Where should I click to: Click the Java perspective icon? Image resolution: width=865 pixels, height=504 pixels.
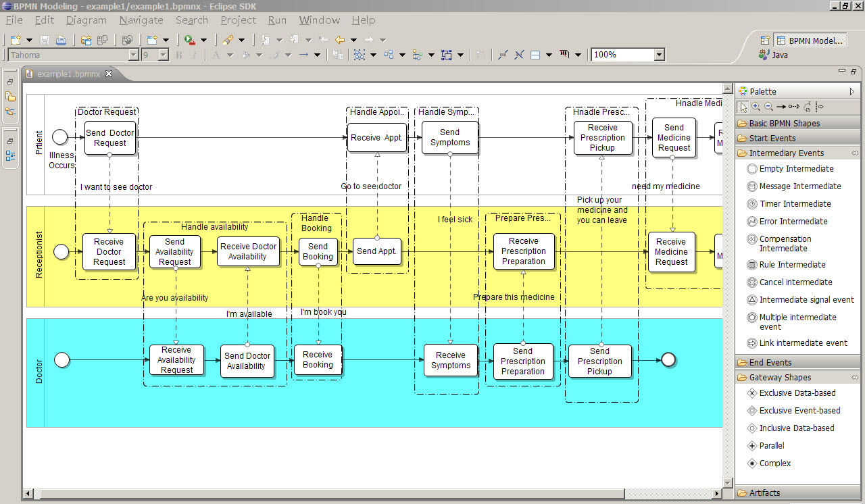point(764,55)
